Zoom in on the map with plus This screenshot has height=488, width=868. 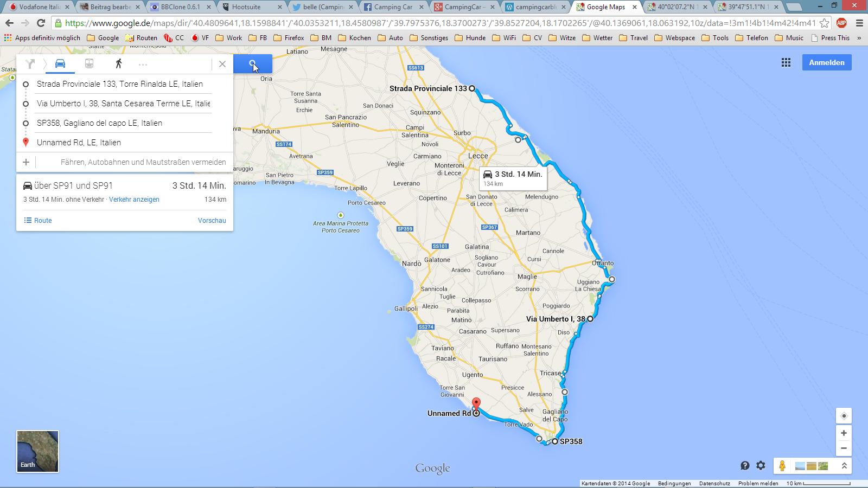click(844, 433)
